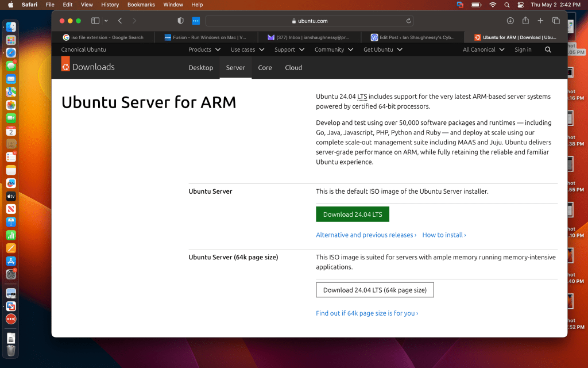The width and height of the screenshot is (588, 368).
Task: Click the privacy report shield icon
Action: point(180,21)
